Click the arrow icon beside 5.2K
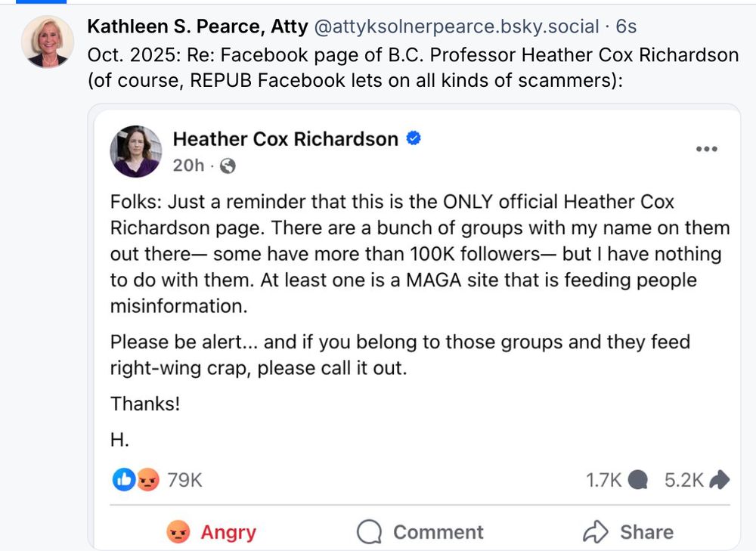The height and width of the screenshot is (551, 756). pos(719,479)
